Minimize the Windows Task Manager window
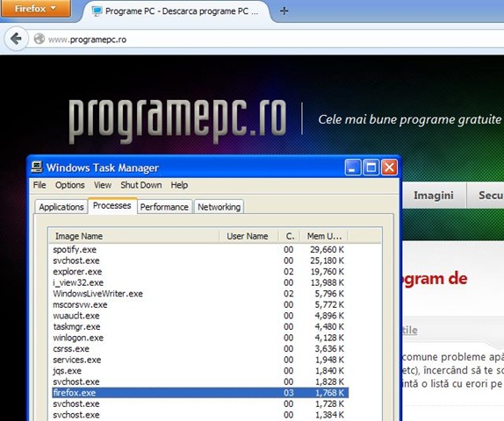Screen dimensions: 504x421 tap(353, 168)
